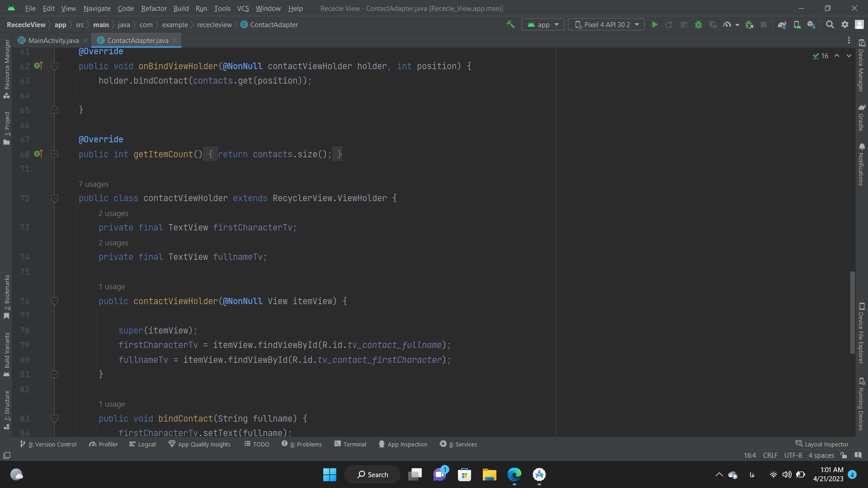The image size is (868, 488).
Task: Click the CRLF line separator selector
Action: [x=770, y=455]
